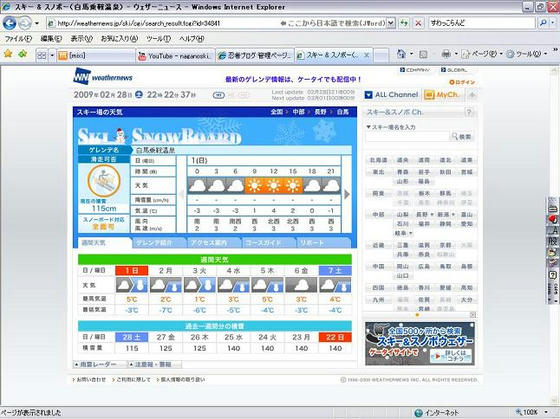Image resolution: width=560 pixels, height=419 pixels.
Task: Click the search magnifier icon in IE search box
Action: click(543, 23)
